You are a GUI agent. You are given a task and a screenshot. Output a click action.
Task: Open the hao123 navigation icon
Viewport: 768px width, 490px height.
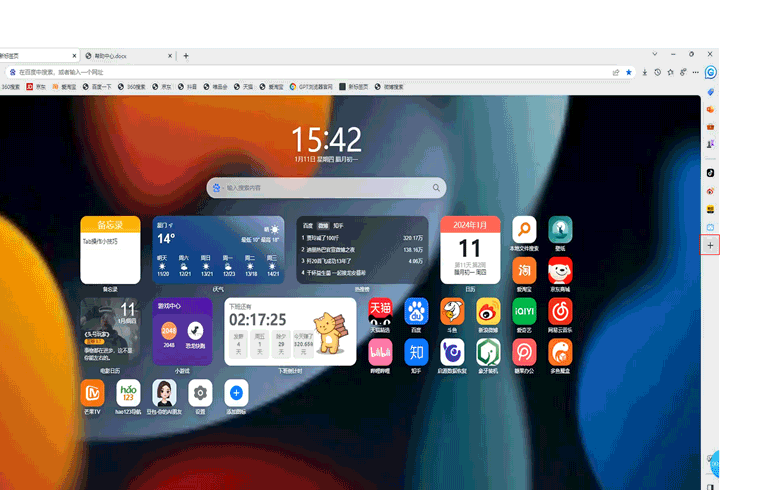click(128, 393)
